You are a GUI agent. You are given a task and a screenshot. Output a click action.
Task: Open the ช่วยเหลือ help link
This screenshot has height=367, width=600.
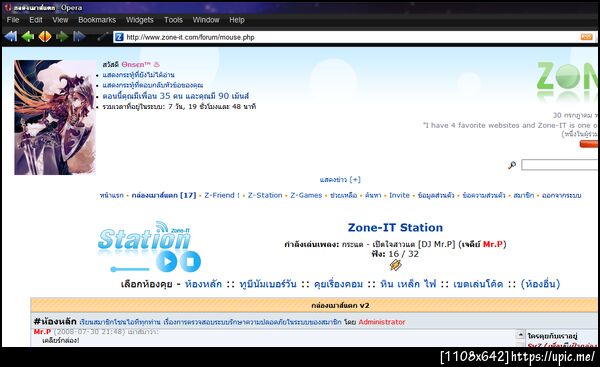[x=343, y=195]
